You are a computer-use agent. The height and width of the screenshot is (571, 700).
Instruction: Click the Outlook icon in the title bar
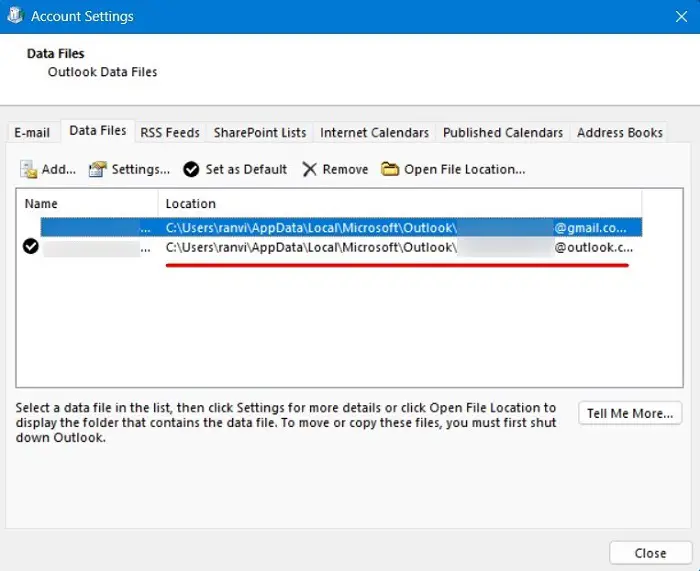(x=15, y=16)
